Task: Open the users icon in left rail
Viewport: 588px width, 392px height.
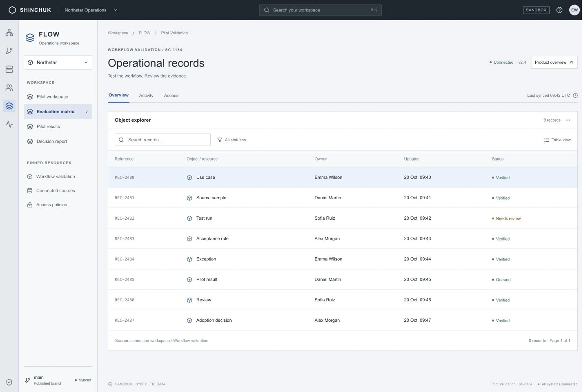Action: click(x=9, y=88)
